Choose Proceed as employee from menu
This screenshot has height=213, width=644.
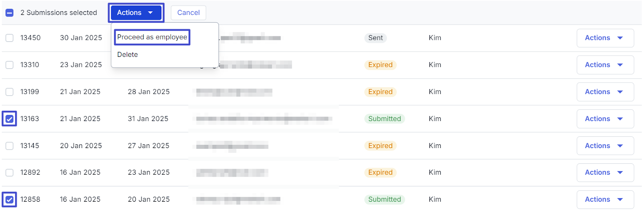click(x=152, y=37)
